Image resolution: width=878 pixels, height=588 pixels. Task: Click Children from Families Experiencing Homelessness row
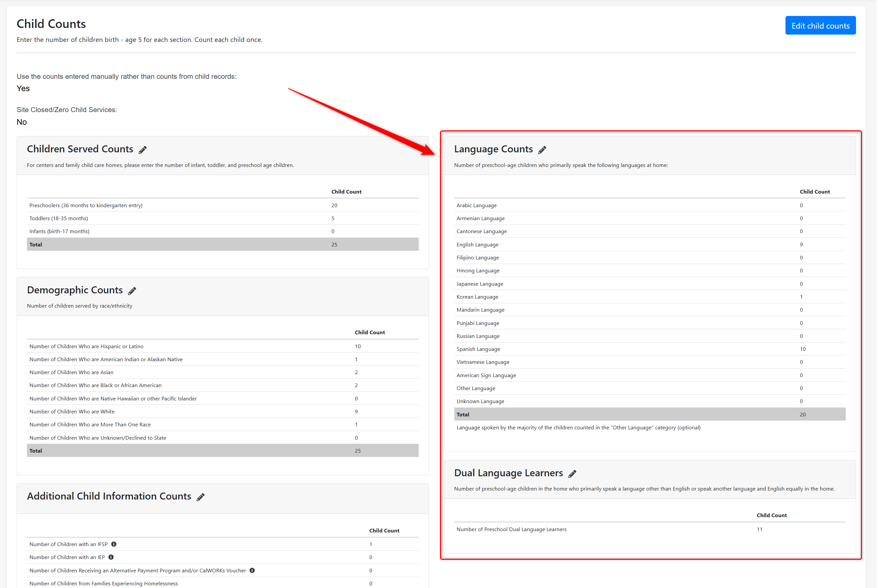tap(104, 583)
